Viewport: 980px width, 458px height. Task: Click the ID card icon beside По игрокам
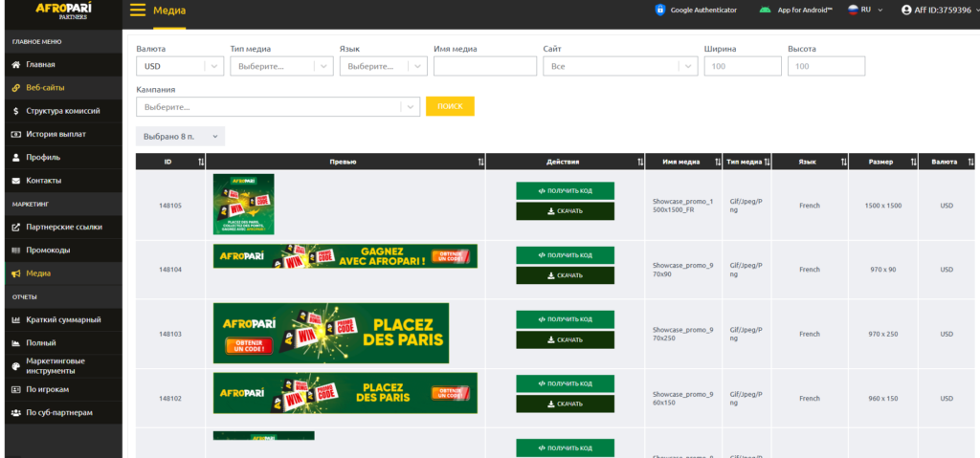[16, 389]
